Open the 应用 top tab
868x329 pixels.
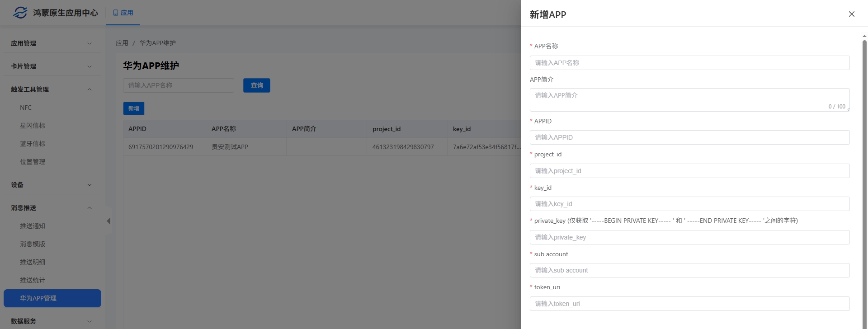123,13
